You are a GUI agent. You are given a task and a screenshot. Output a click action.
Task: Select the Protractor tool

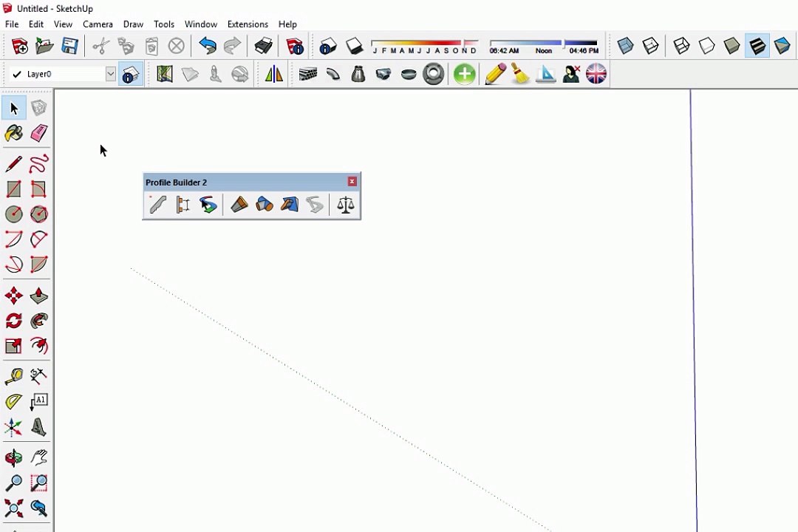coord(14,401)
